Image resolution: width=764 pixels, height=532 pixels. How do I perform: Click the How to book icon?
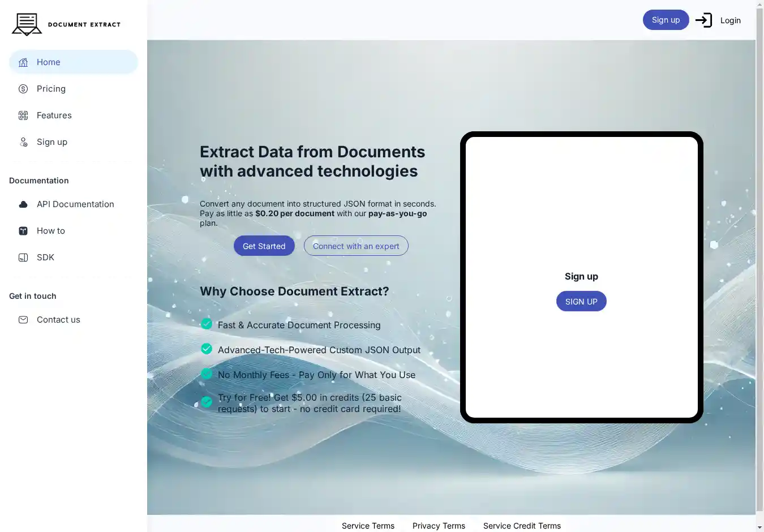tap(23, 231)
